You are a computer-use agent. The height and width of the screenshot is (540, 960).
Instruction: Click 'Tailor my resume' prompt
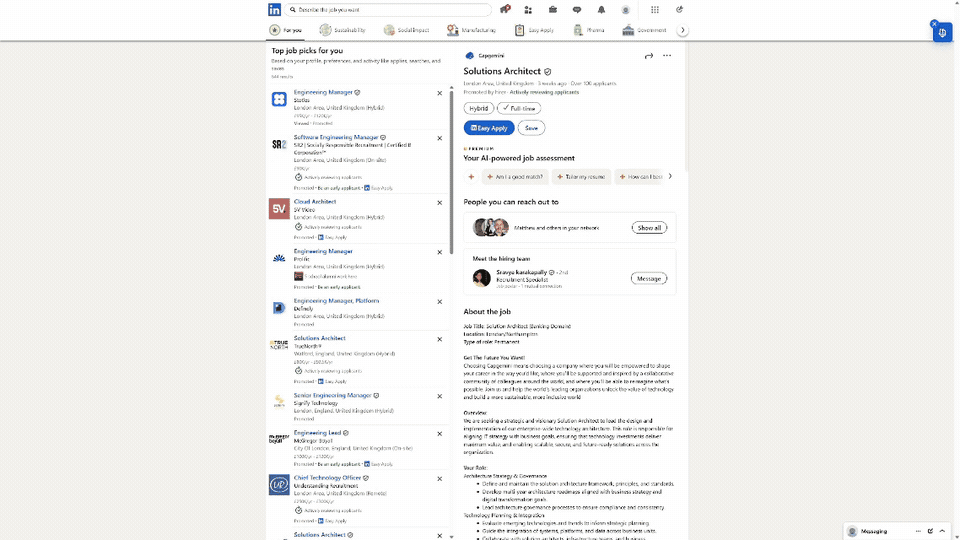point(581,176)
